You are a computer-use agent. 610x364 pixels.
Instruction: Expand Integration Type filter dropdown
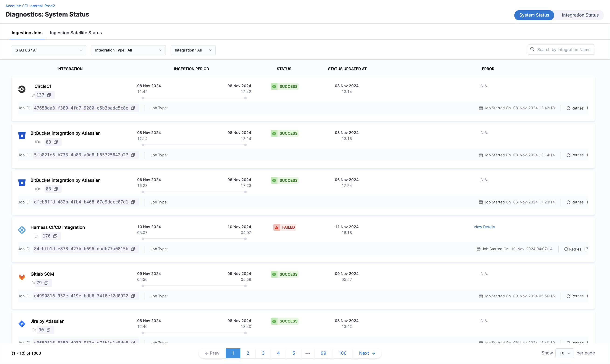[128, 50]
